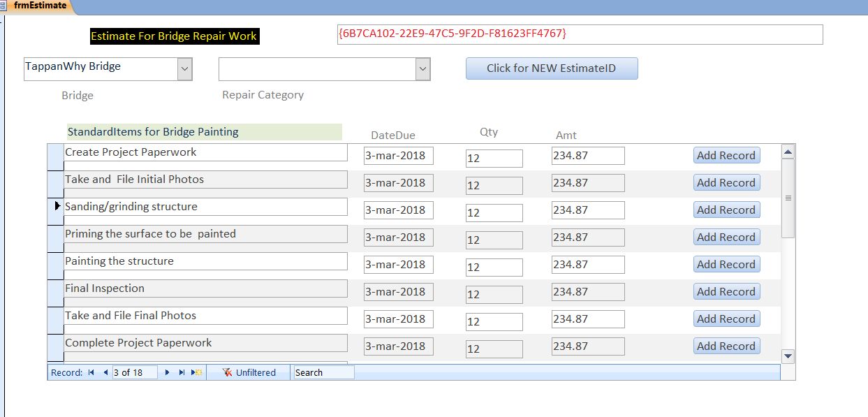Go to the previous record
Image resolution: width=868 pixels, height=417 pixels.
pos(105,372)
